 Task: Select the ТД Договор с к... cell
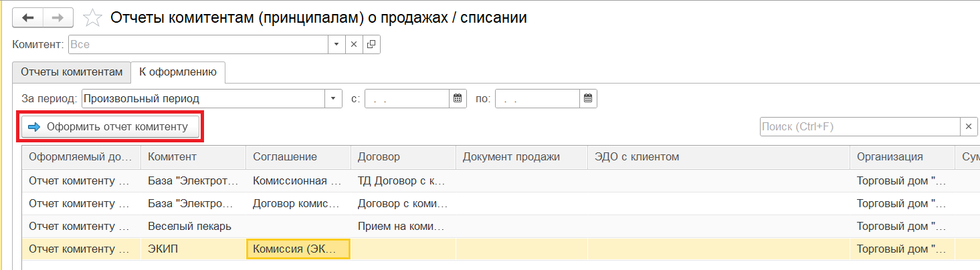pos(403,180)
